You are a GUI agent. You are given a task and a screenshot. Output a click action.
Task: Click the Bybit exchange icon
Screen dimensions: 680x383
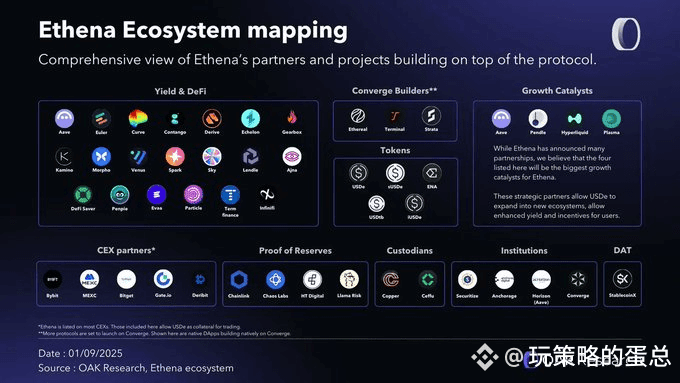(x=52, y=280)
